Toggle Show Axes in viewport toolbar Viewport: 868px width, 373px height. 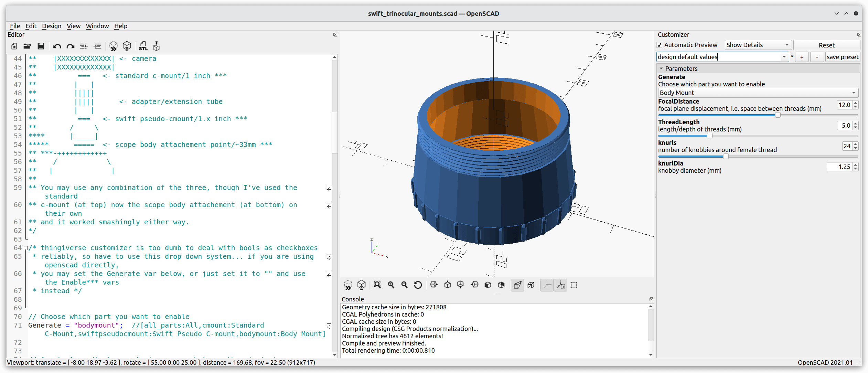pos(547,285)
